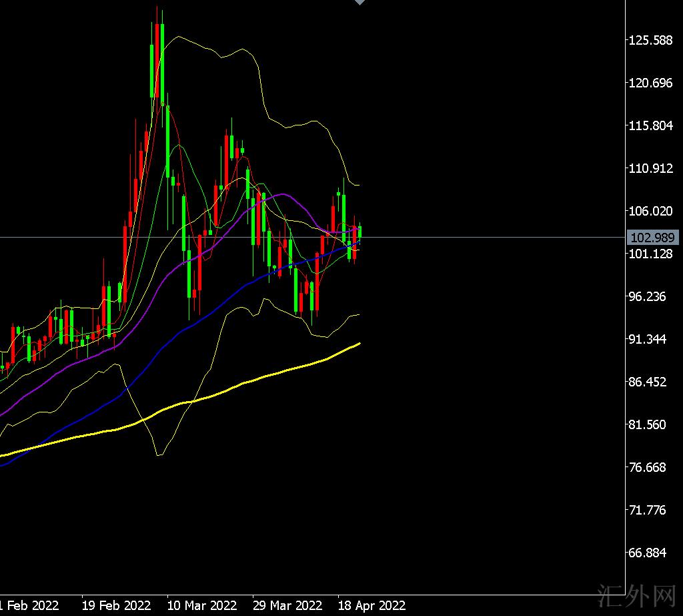This screenshot has width=683, height=616.
Task: Click the 91.344 price axis label
Action: (647, 339)
